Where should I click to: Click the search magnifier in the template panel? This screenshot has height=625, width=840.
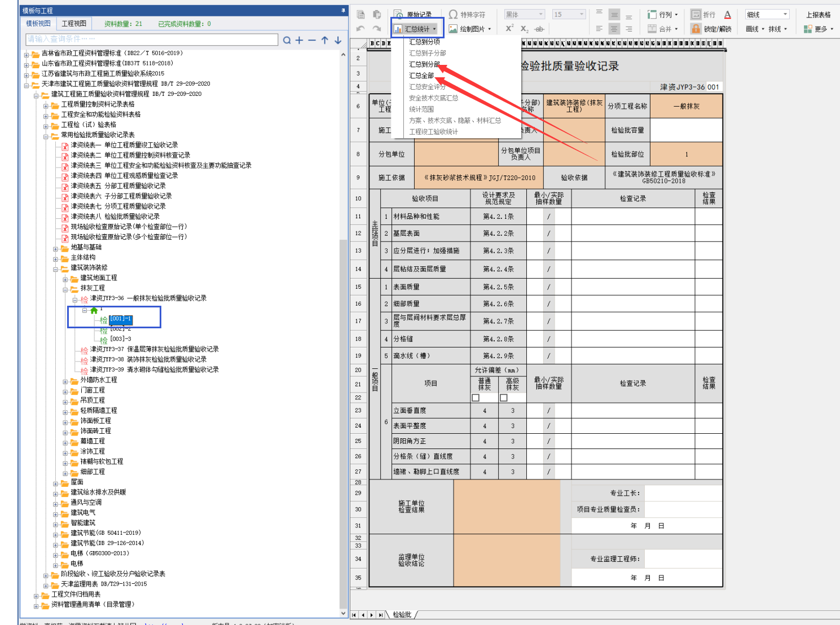pos(287,40)
